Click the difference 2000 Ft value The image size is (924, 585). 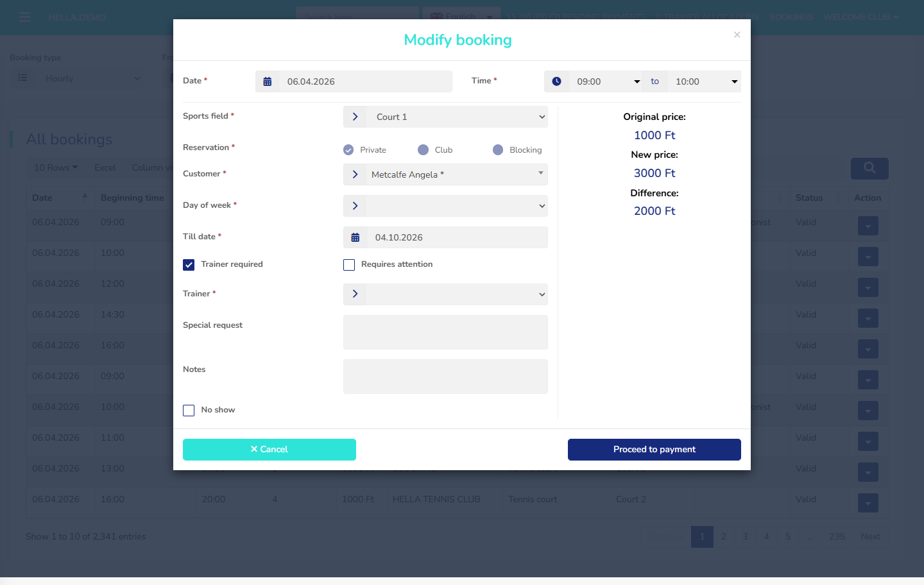pos(654,211)
